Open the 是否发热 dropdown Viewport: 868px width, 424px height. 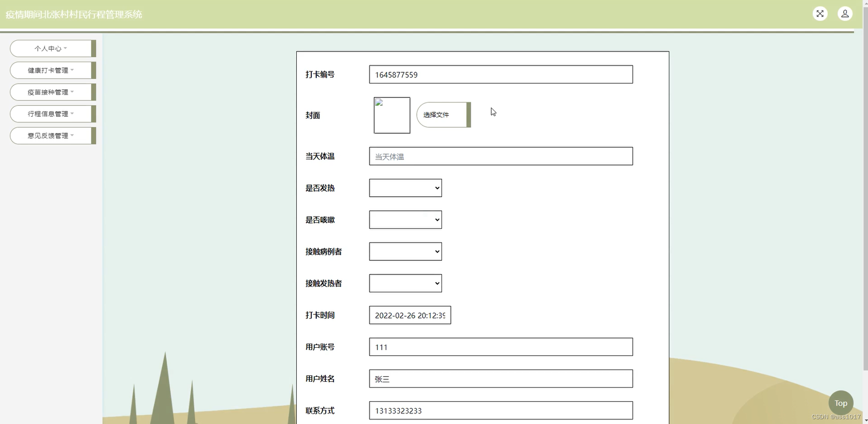406,188
